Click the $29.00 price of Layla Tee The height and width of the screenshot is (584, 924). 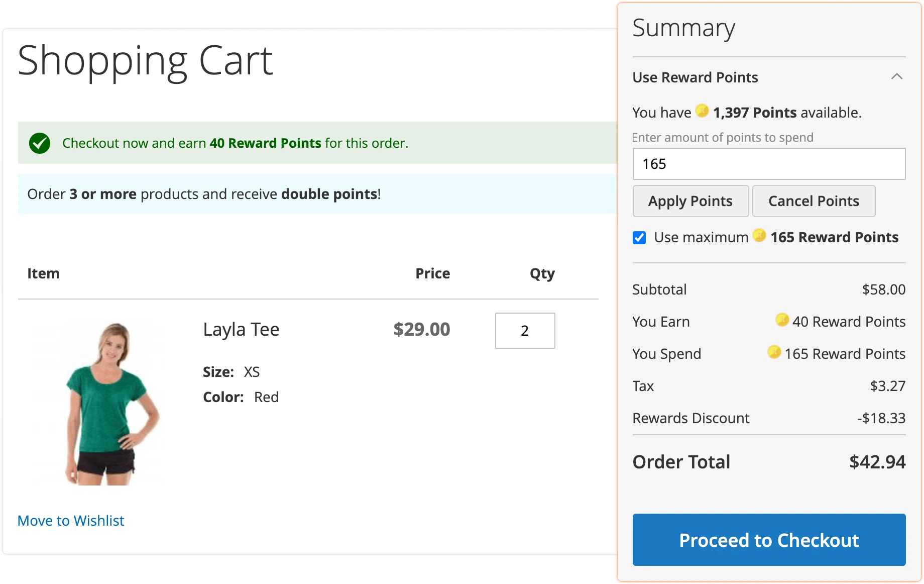click(421, 330)
